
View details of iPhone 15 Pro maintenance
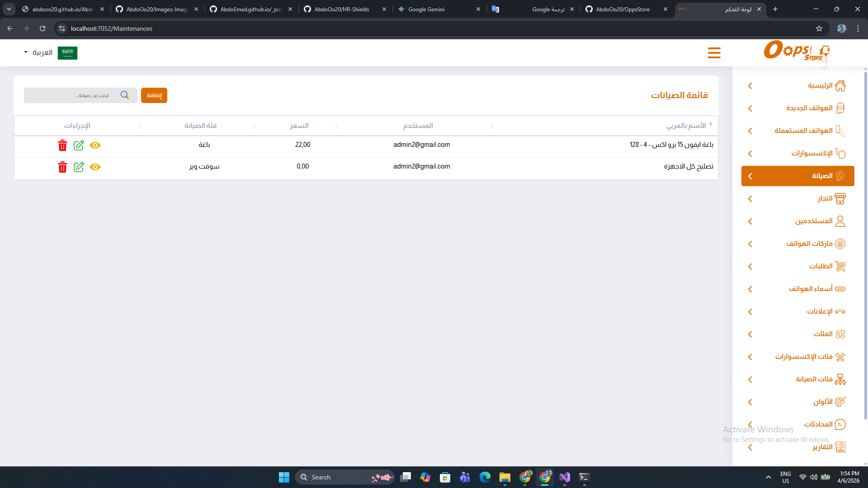tap(95, 145)
